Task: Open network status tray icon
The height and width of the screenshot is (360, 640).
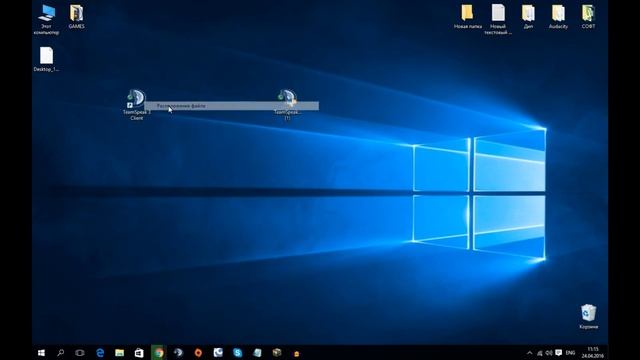Action: click(x=540, y=353)
